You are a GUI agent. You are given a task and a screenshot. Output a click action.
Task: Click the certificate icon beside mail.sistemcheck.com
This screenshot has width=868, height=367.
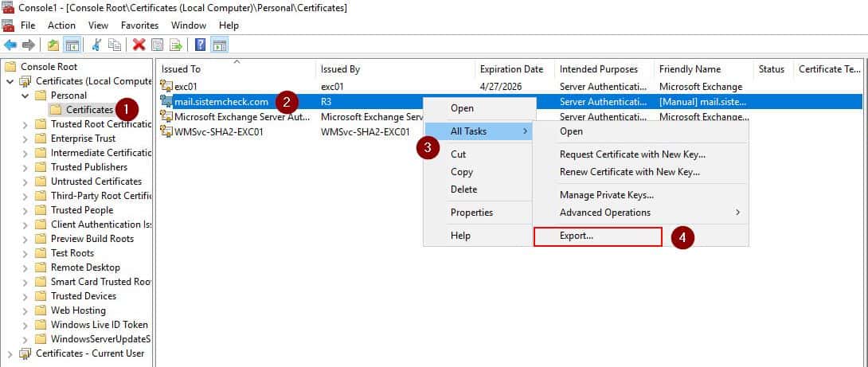[x=166, y=101]
